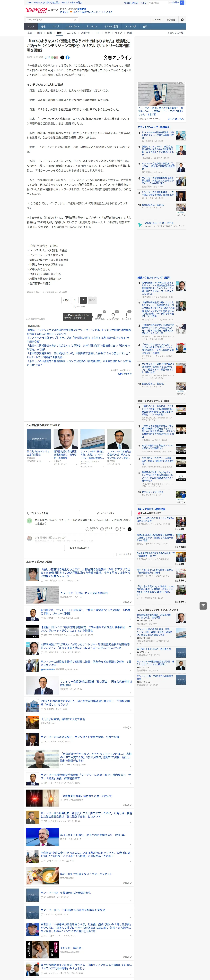Click the 共感した reaction on the first comment
Image resolution: width=210 pixels, height=980 pixels.
[x=92, y=529]
